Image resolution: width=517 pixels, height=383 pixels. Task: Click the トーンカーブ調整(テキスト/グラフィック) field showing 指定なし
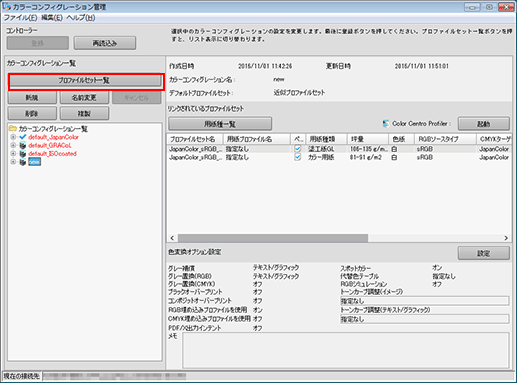[424, 319]
